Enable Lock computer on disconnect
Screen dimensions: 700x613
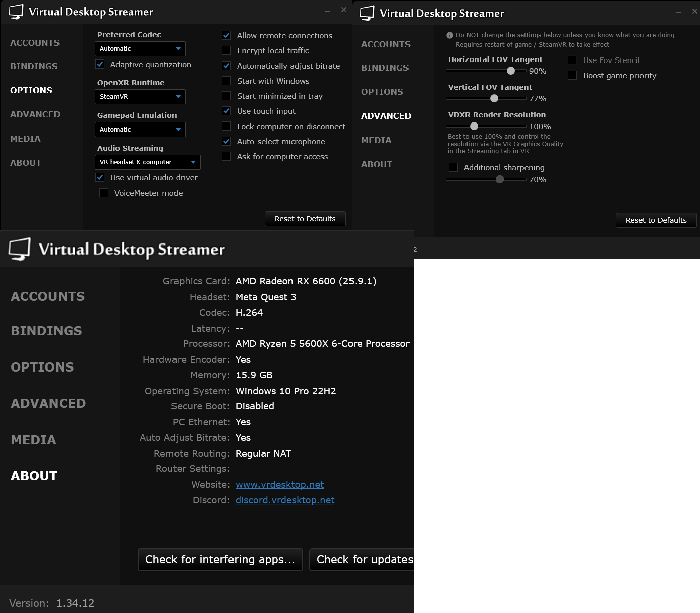(x=226, y=127)
